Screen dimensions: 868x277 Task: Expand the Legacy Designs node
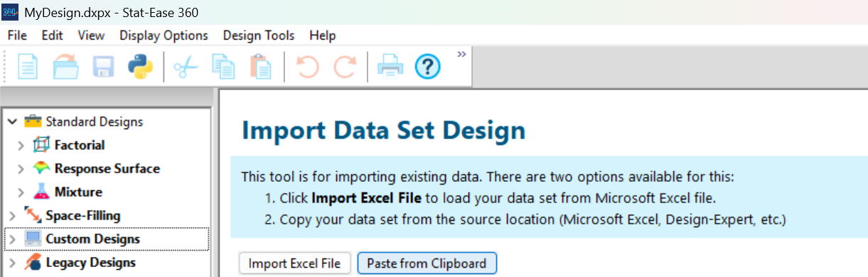(x=13, y=262)
